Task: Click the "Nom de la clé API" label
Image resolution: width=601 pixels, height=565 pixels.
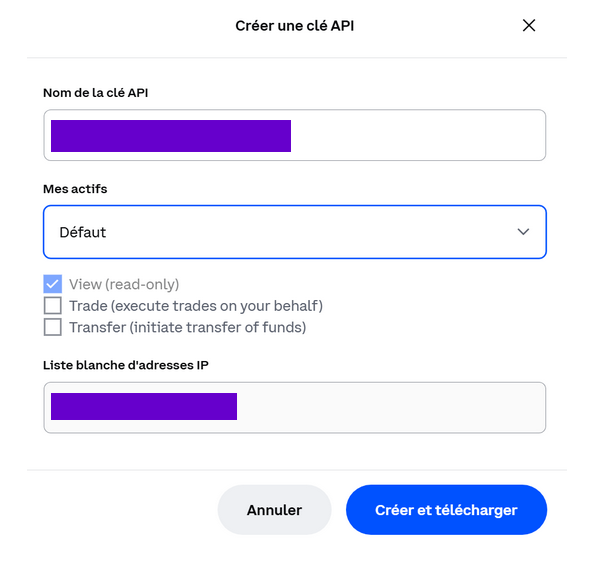Action: 103,93
